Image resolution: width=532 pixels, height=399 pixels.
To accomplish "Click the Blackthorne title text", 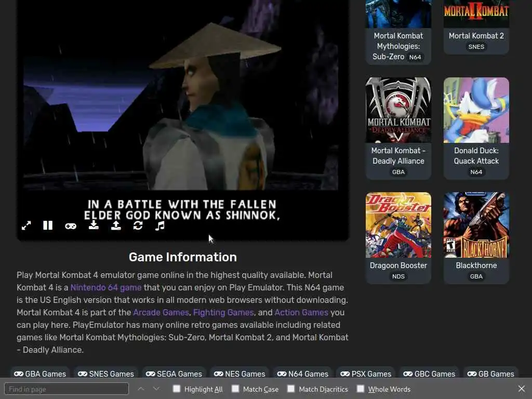I will 476,265.
